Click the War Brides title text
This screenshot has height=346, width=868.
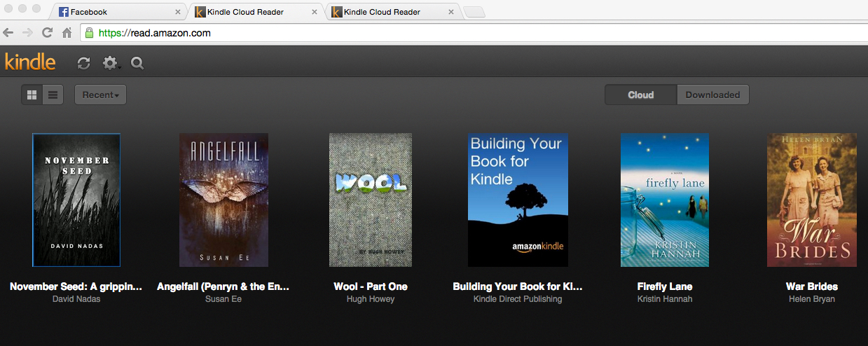point(811,286)
